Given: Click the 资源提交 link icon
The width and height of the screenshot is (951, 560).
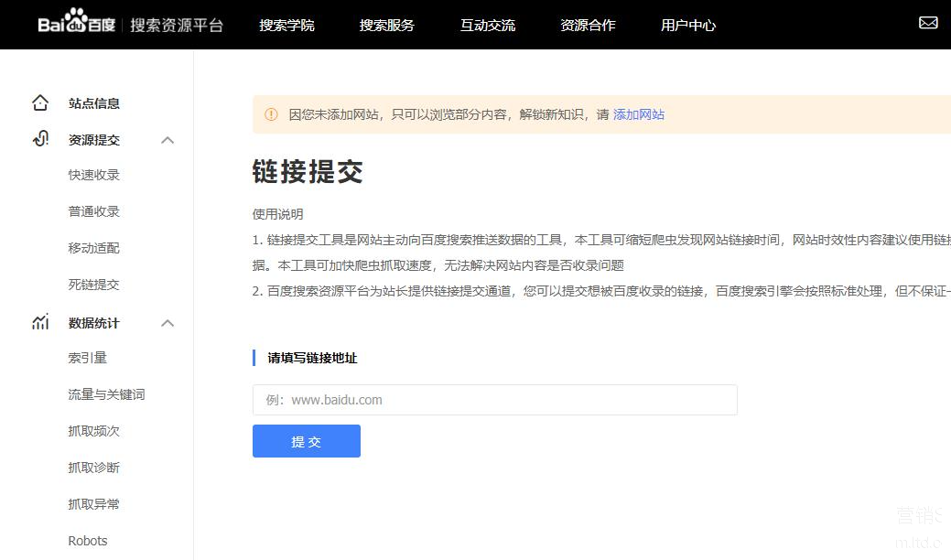Looking at the screenshot, I should pos(40,140).
